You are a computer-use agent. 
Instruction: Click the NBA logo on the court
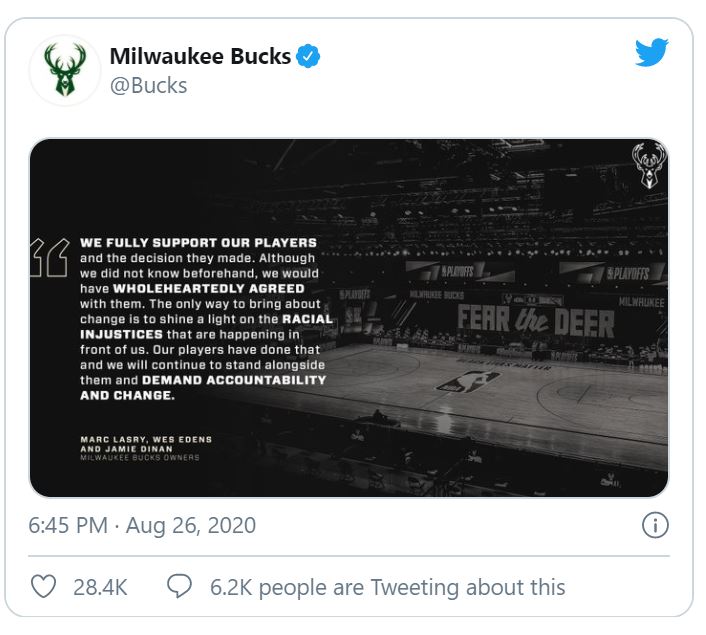click(x=468, y=381)
